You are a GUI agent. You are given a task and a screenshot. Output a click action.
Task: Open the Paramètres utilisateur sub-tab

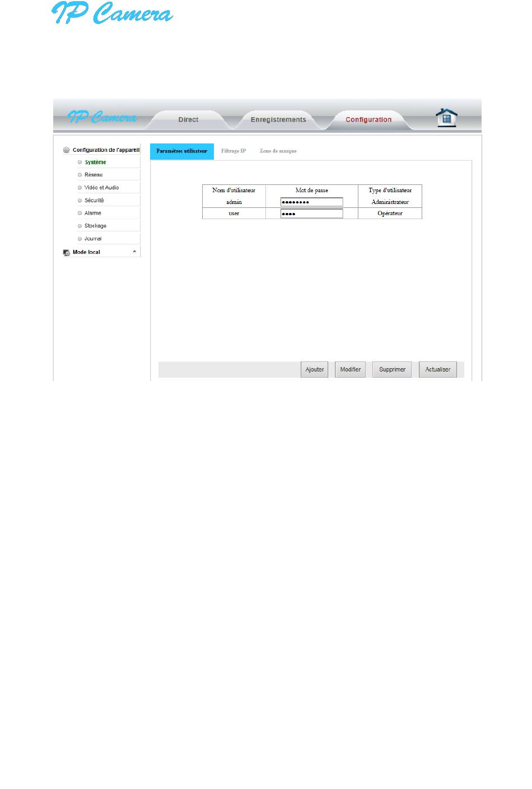point(182,151)
